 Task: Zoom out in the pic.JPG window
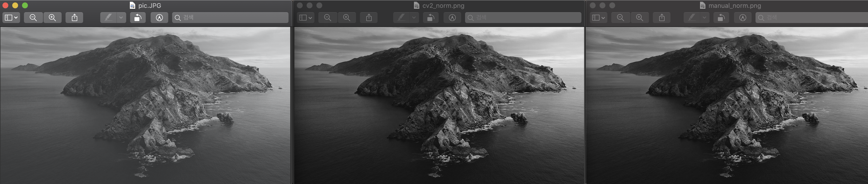pos(33,18)
